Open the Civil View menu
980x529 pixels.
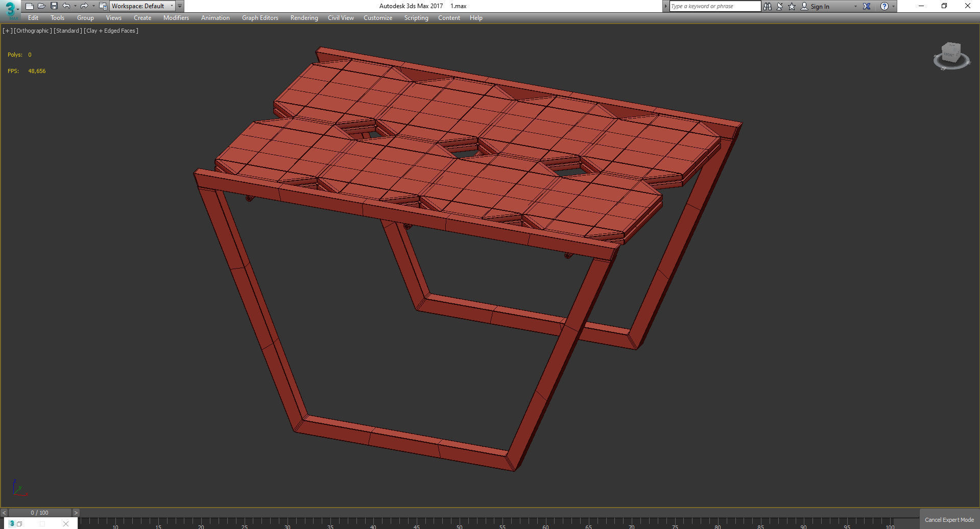pyautogui.click(x=341, y=18)
